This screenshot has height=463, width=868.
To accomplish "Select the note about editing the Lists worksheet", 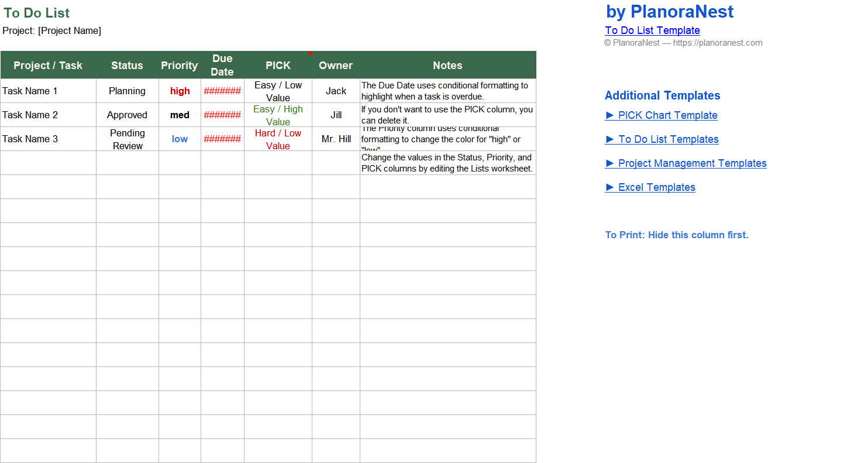I will 448,163.
